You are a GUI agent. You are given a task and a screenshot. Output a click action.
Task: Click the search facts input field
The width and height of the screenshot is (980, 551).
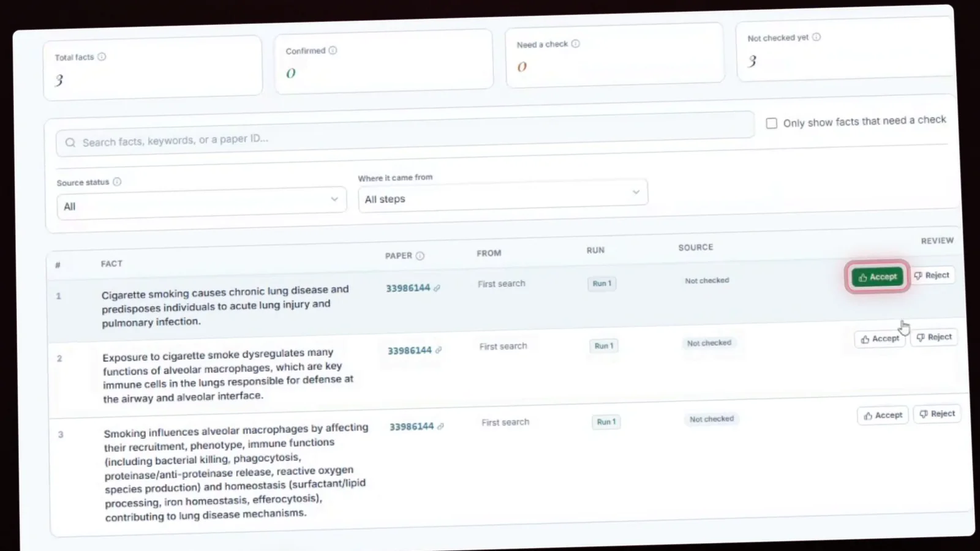(x=405, y=135)
